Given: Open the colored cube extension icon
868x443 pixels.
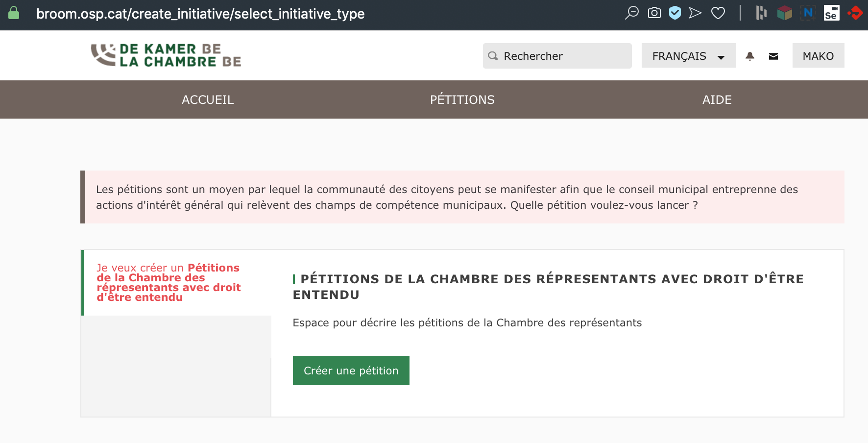Looking at the screenshot, I should point(784,13).
